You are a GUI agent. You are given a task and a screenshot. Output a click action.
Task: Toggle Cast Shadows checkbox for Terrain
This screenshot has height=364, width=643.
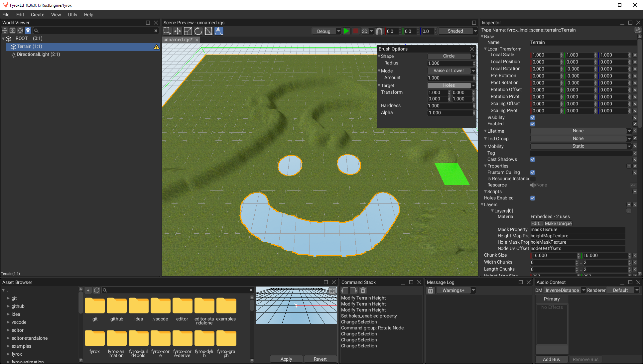pyautogui.click(x=533, y=160)
